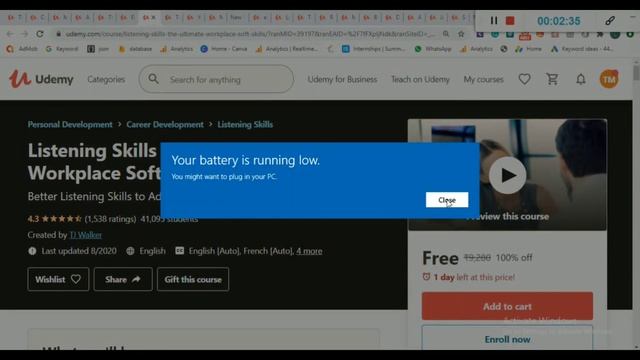Open instructor TJ Walker's profile
The height and width of the screenshot is (360, 640).
pos(86,235)
